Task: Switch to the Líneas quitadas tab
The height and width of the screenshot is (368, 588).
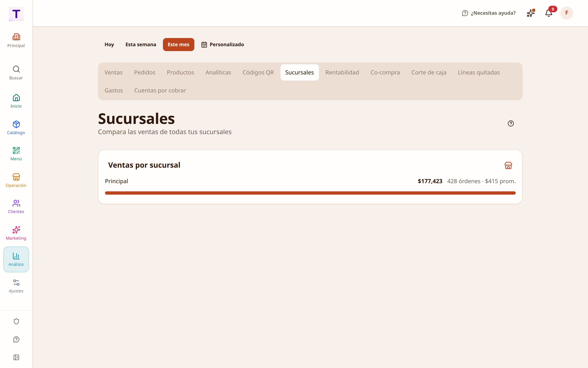Action: click(x=479, y=72)
